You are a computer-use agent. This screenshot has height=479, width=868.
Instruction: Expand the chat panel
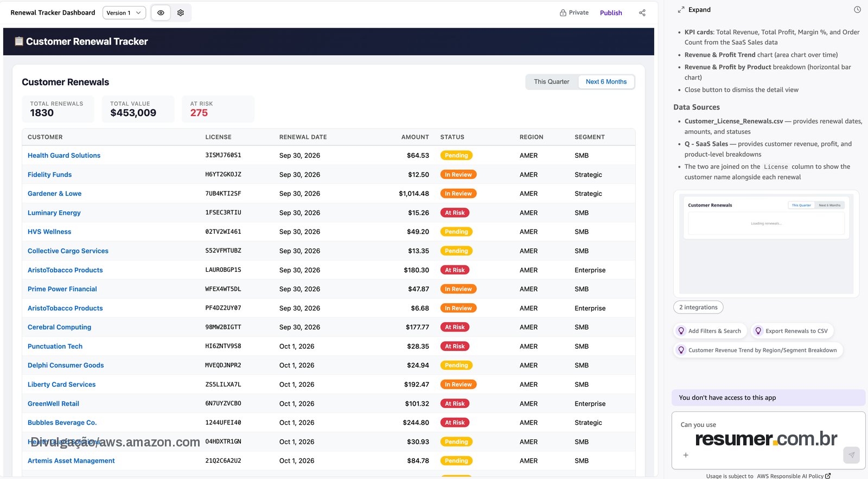[x=694, y=9]
